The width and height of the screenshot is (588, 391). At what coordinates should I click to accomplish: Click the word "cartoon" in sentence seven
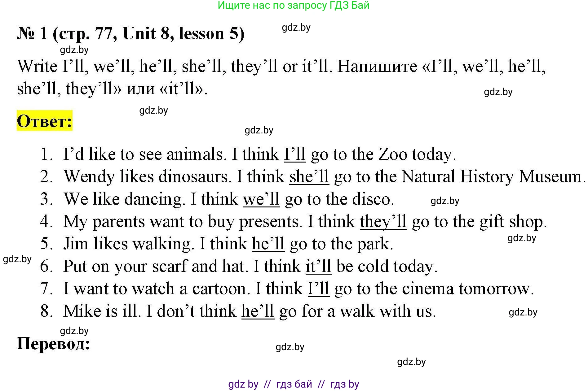pos(219,289)
